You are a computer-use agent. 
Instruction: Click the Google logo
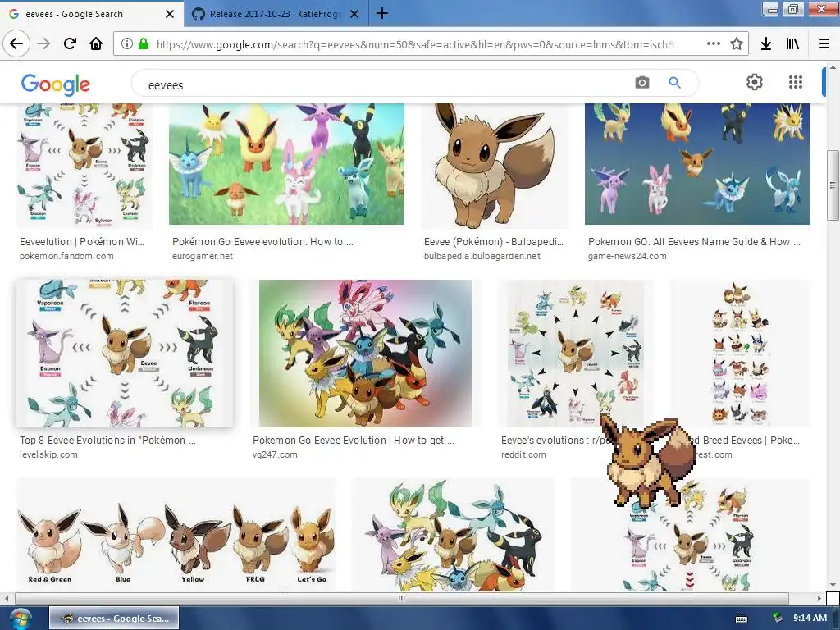[55, 84]
